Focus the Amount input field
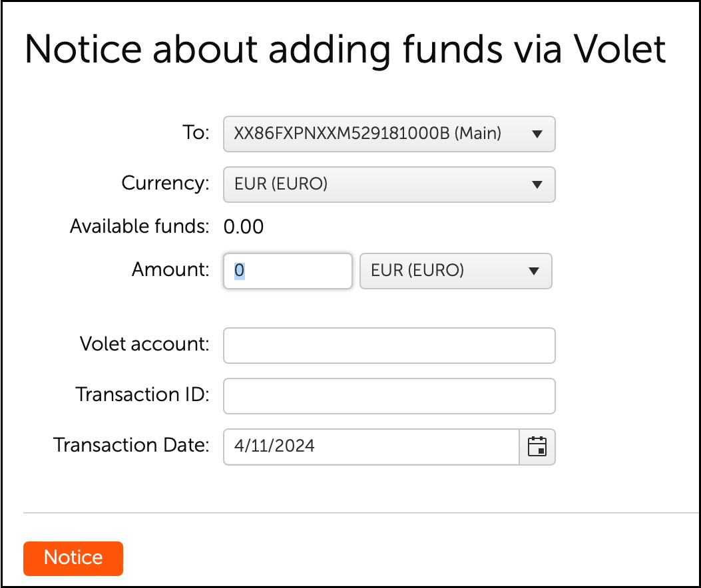Image resolution: width=701 pixels, height=588 pixels. (288, 271)
